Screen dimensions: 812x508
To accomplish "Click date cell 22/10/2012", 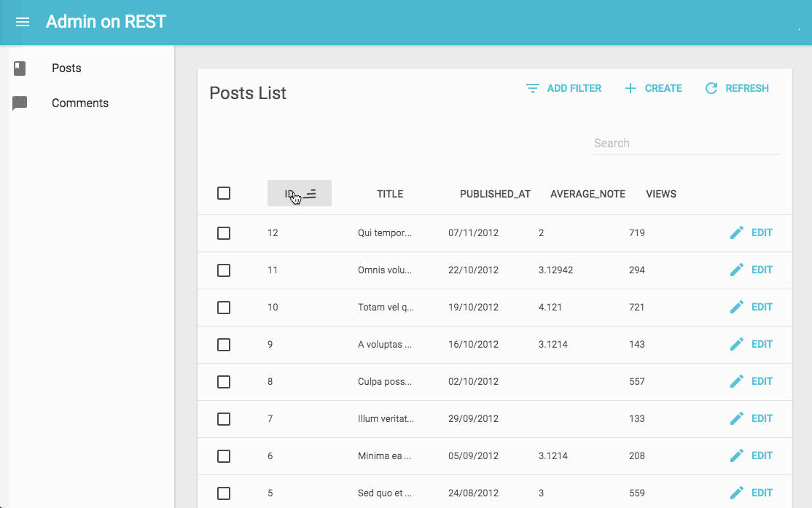I will pos(473,270).
